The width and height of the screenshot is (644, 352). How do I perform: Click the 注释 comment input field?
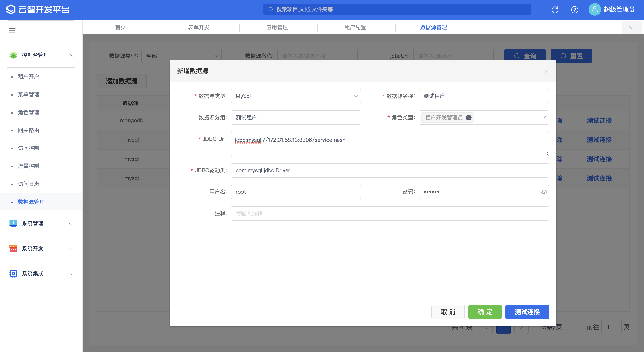[390, 213]
